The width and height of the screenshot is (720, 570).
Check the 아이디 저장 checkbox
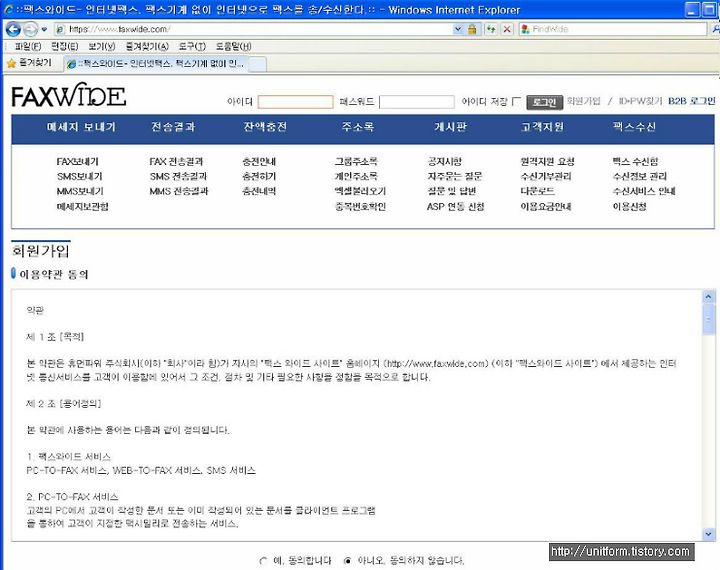click(517, 101)
